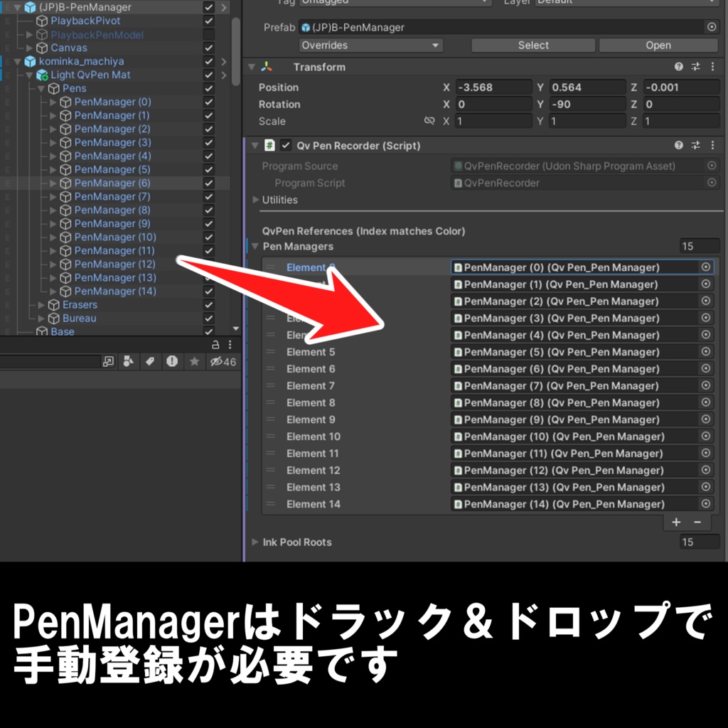Select the Base object in hierarchy
Viewport: 728px width, 728px height.
[63, 331]
